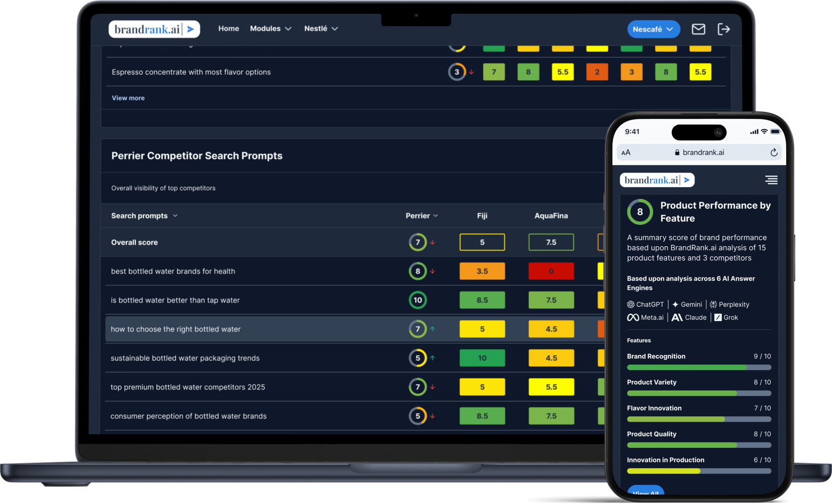Screen dimensions: 832x504
Task: Click Product Variety feature on phone
Action: coord(699,388)
